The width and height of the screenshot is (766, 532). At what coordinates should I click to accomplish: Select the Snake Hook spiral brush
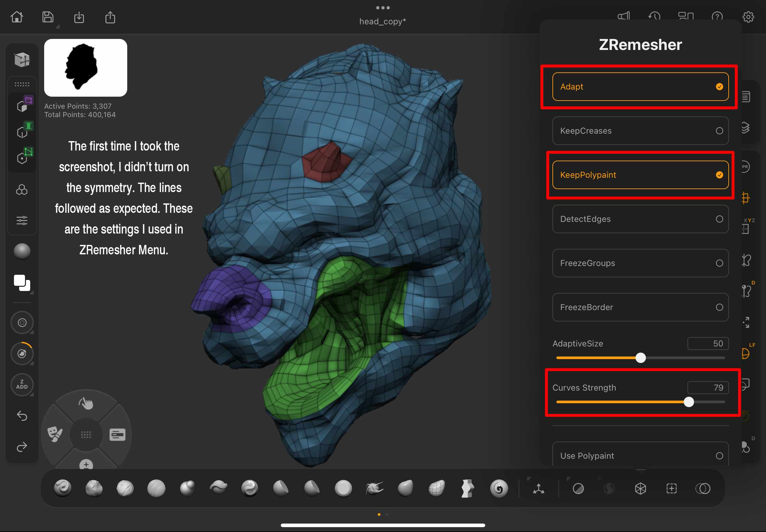point(499,489)
